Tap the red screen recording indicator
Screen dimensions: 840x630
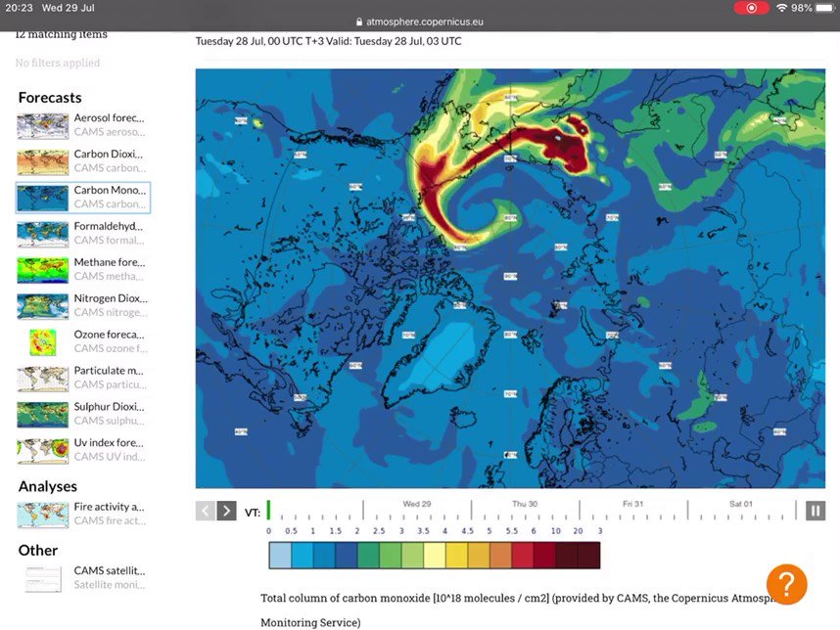pyautogui.click(x=751, y=8)
